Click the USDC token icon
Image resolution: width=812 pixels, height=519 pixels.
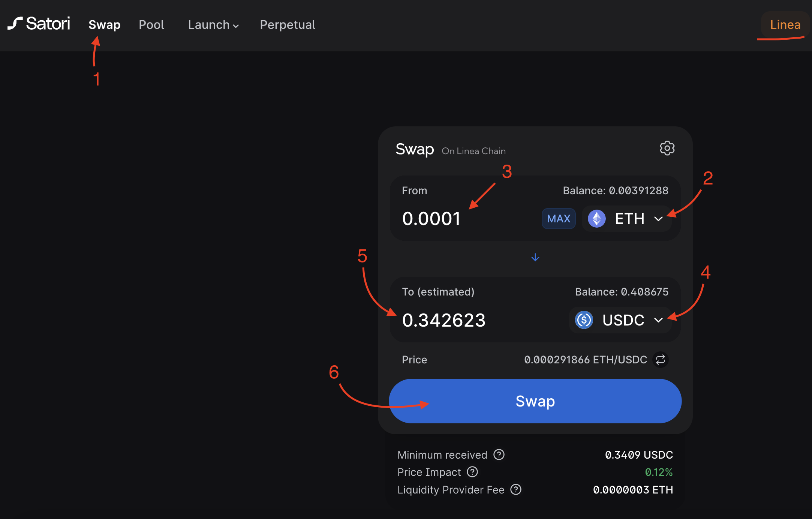click(584, 320)
